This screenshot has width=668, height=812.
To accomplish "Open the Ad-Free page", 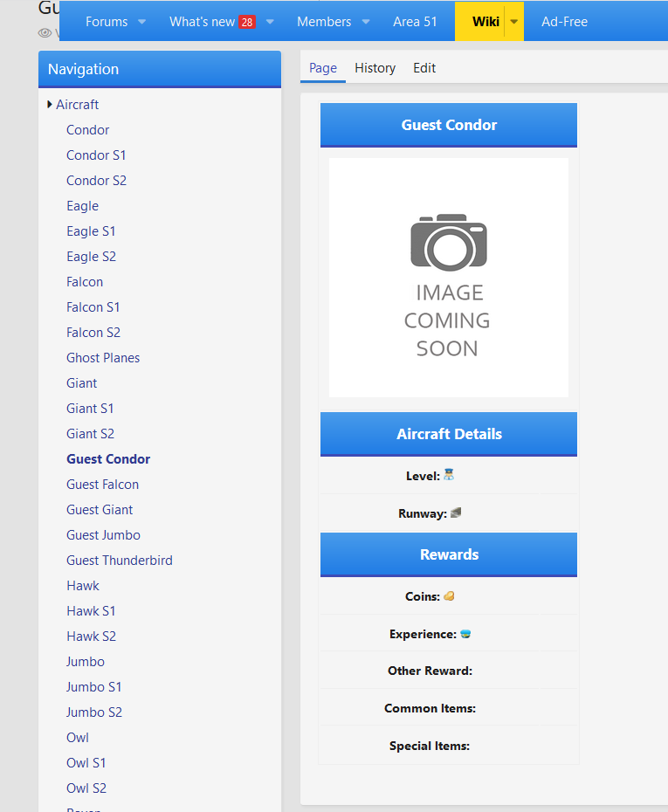I will click(x=564, y=22).
